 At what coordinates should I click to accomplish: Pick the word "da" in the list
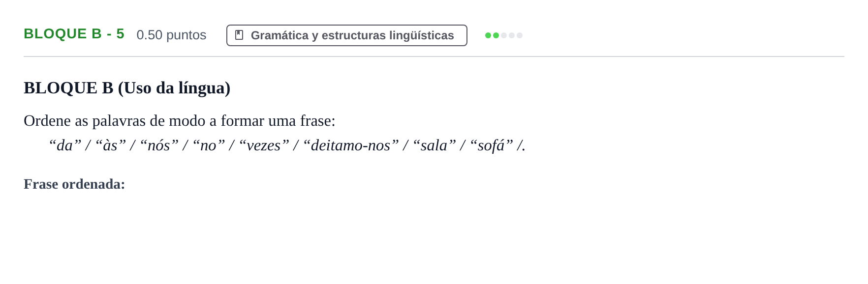point(65,145)
